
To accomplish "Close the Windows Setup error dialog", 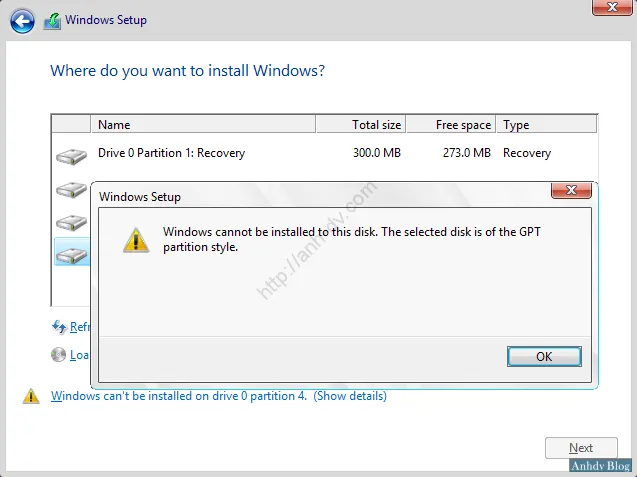I will click(571, 190).
